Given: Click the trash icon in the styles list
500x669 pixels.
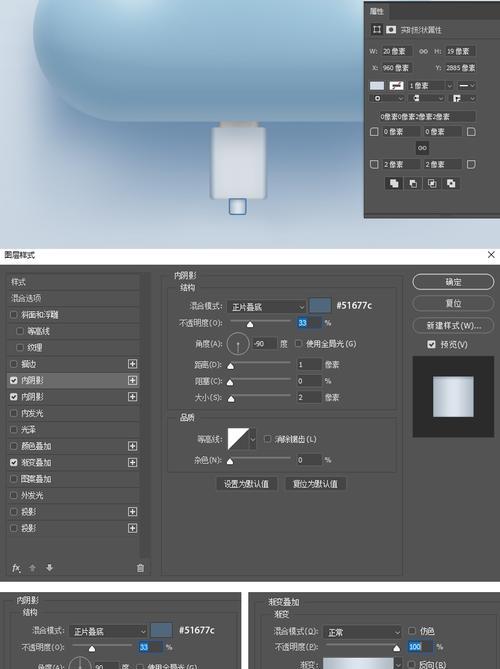Looking at the screenshot, I should coord(140,568).
